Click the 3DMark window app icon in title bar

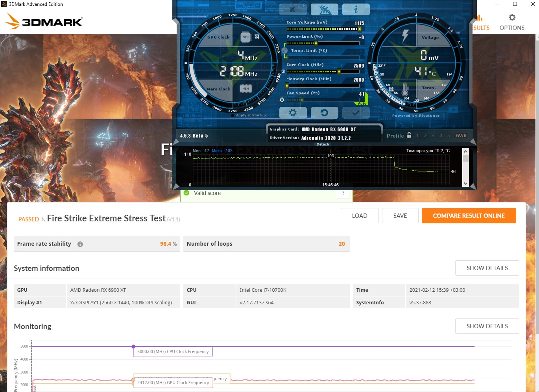[4, 4]
